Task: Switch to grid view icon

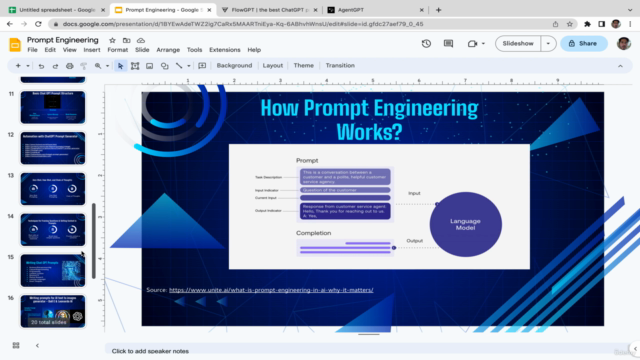Action: 16,345
